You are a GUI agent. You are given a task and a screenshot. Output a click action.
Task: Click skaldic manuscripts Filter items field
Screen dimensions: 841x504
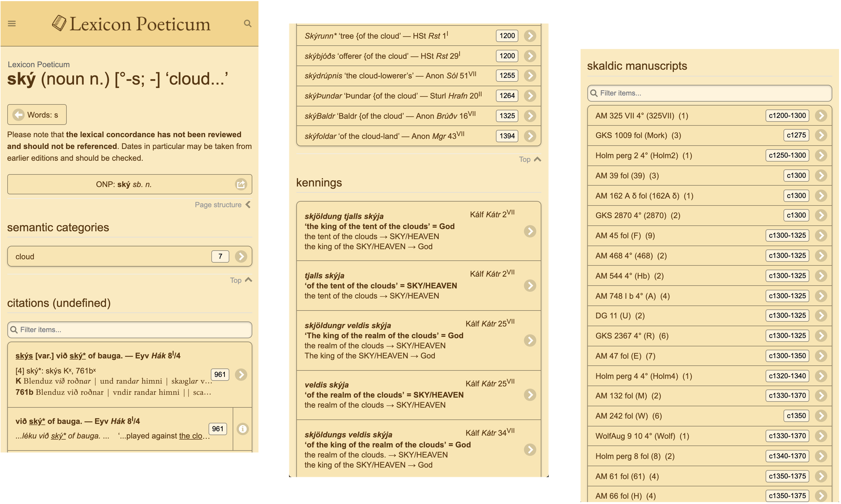[x=709, y=93]
